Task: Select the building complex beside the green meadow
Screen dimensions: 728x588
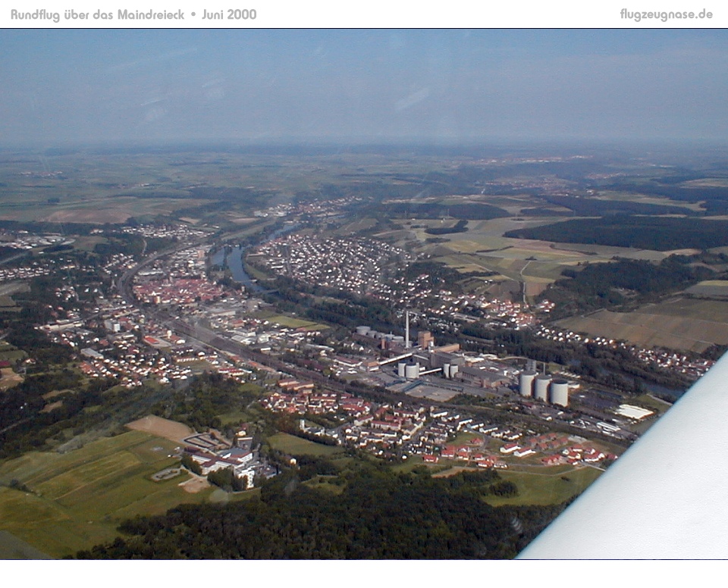Action: [224, 457]
